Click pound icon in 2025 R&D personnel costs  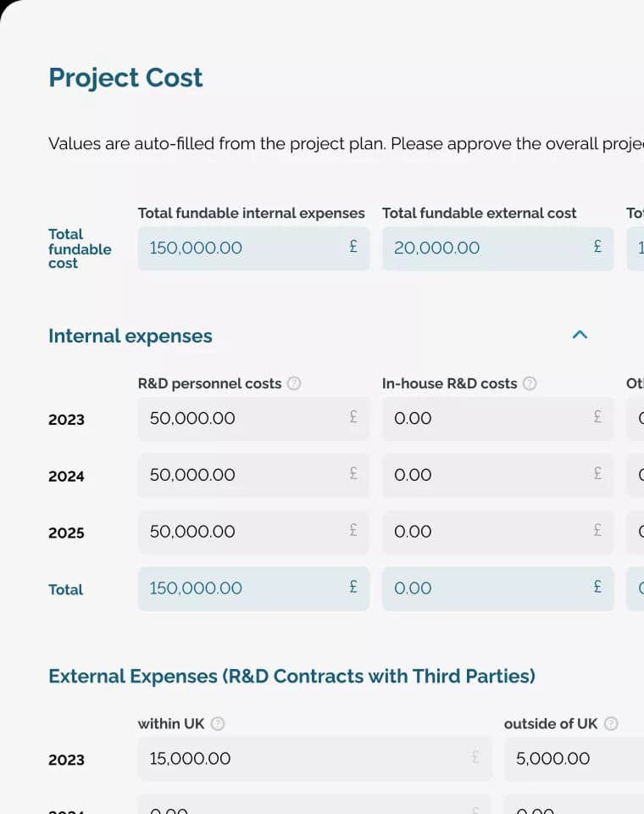[353, 529]
